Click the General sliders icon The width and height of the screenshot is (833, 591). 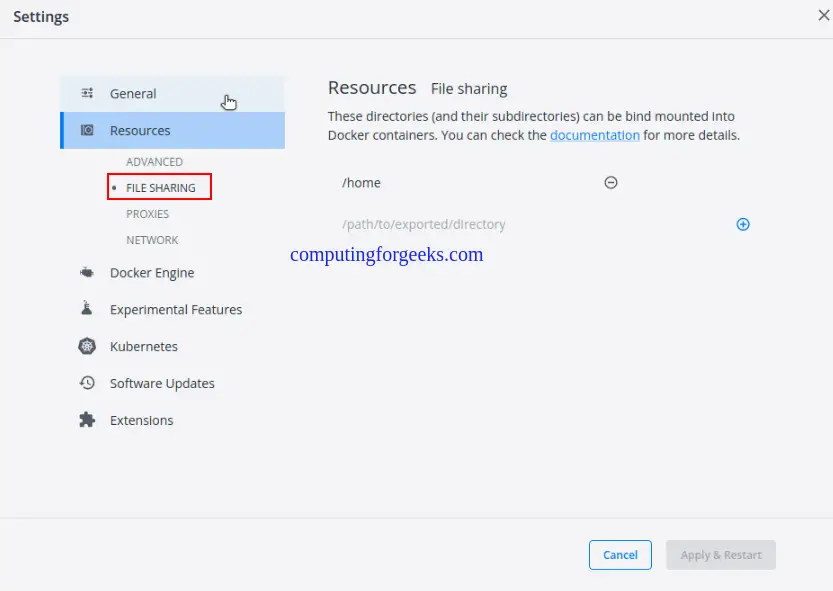(x=87, y=94)
